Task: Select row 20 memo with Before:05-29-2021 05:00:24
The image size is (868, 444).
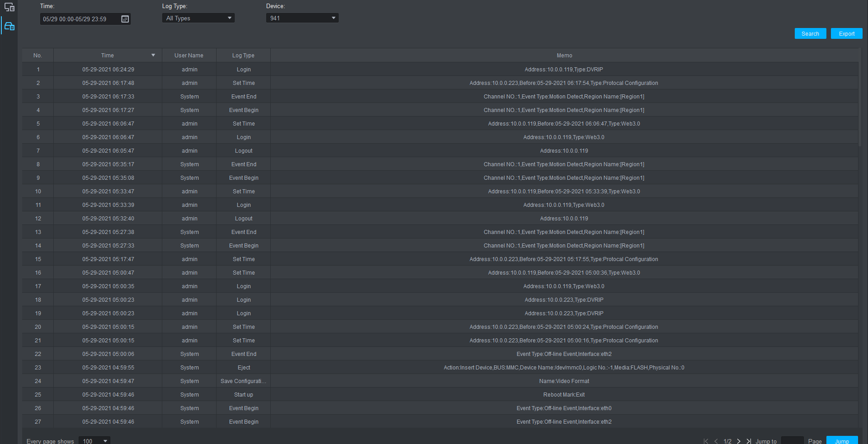Action: pos(564,327)
